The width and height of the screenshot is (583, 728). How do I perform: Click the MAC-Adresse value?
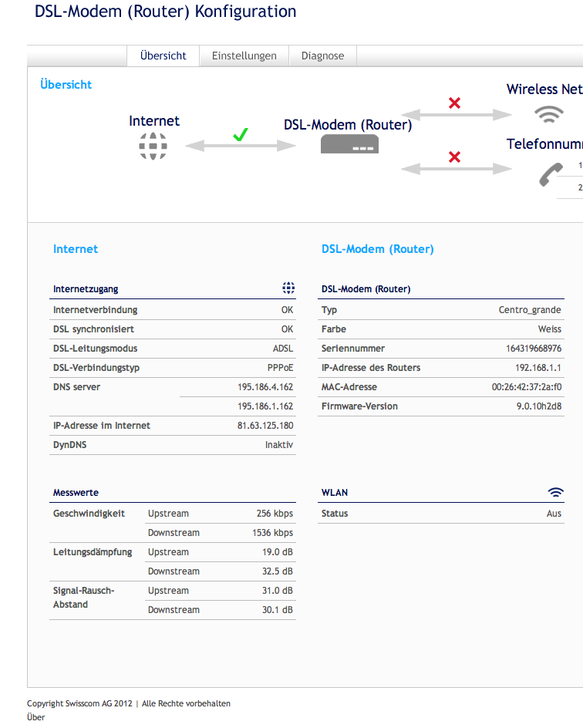[526, 387]
